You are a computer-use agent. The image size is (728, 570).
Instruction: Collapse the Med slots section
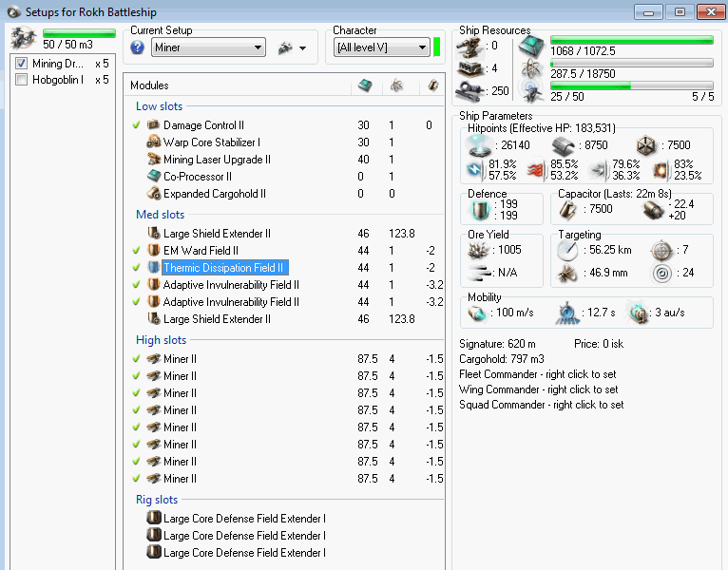(x=161, y=215)
